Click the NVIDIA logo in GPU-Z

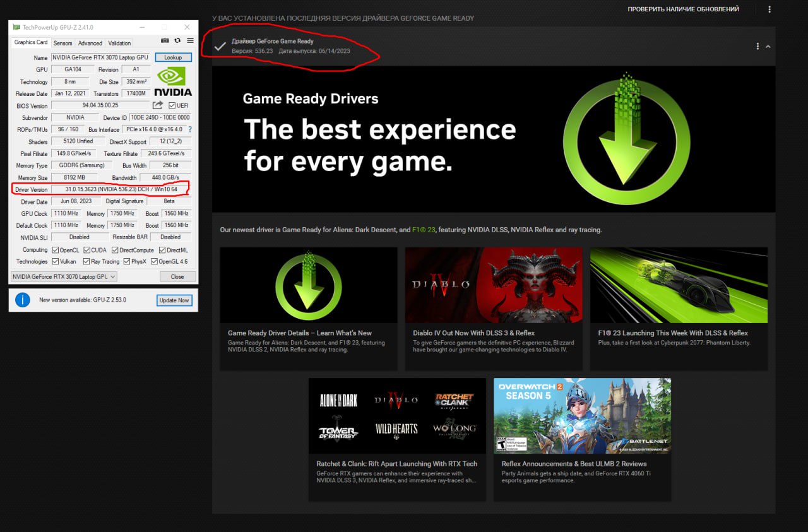click(x=174, y=81)
